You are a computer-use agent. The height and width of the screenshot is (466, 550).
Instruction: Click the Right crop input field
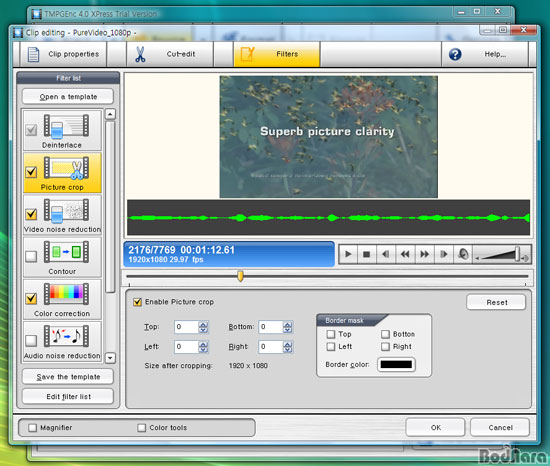(x=270, y=347)
